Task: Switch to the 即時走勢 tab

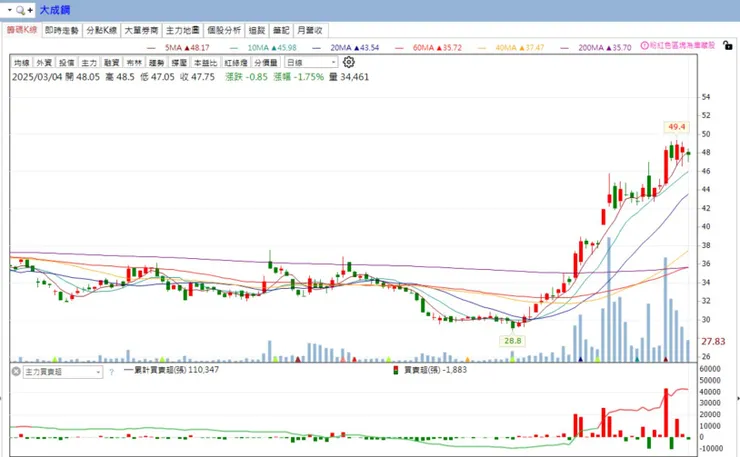Action: 61,30
